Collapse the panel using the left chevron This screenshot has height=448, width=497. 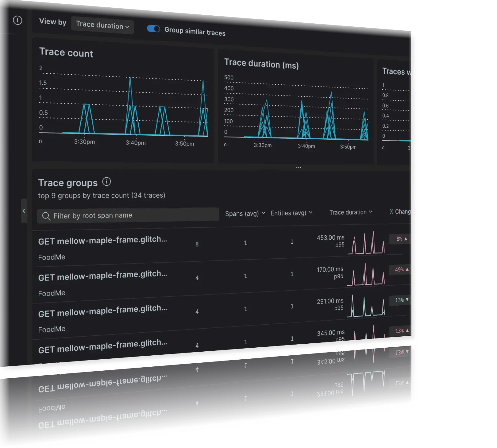[x=24, y=211]
